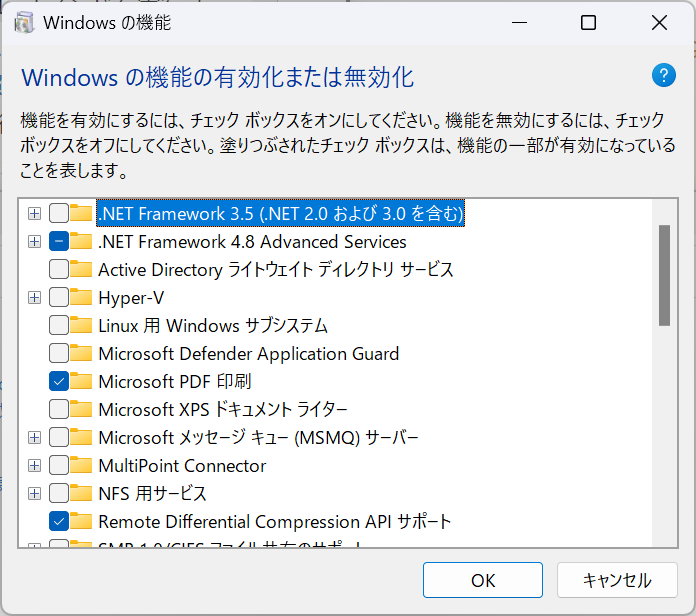The image size is (696, 616).
Task: Expand .NET Framework 4.8 Advanced Services node
Action: tap(34, 241)
